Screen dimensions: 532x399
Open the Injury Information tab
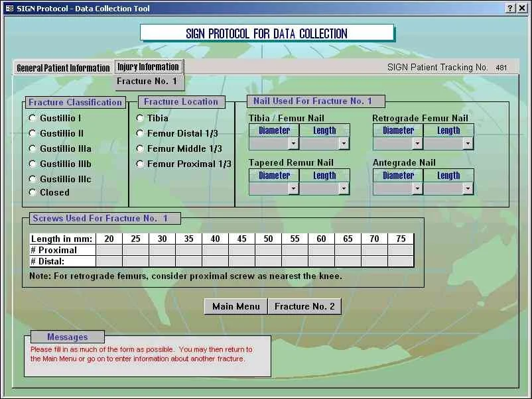tap(149, 67)
